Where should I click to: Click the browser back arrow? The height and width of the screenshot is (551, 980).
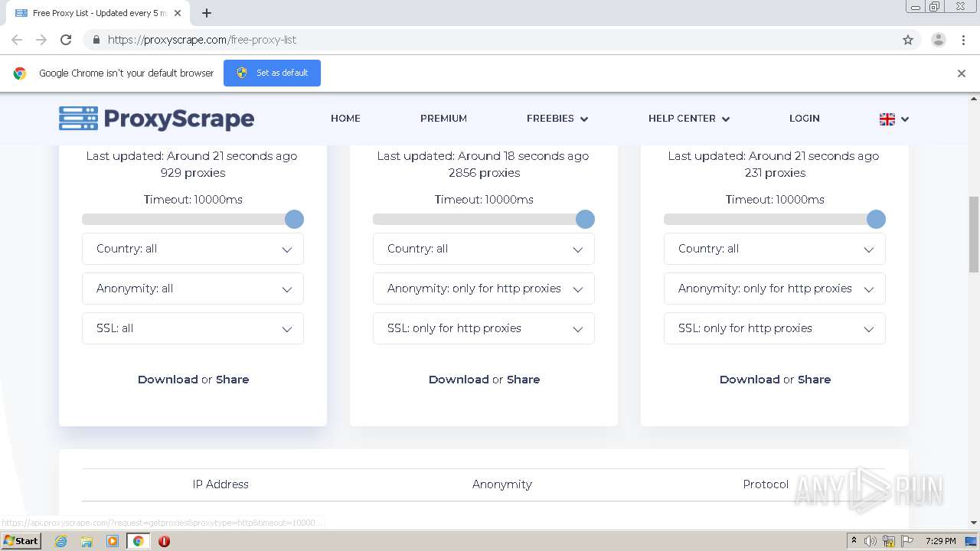click(x=17, y=40)
